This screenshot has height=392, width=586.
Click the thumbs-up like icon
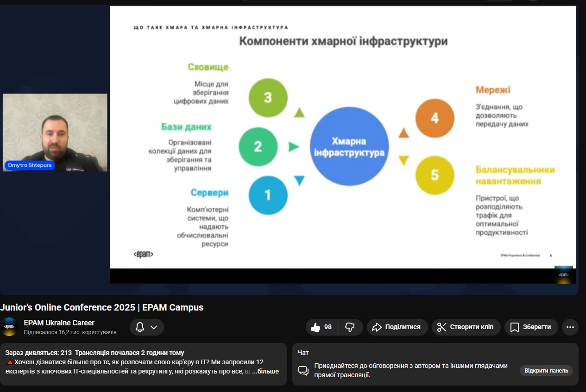click(x=316, y=327)
